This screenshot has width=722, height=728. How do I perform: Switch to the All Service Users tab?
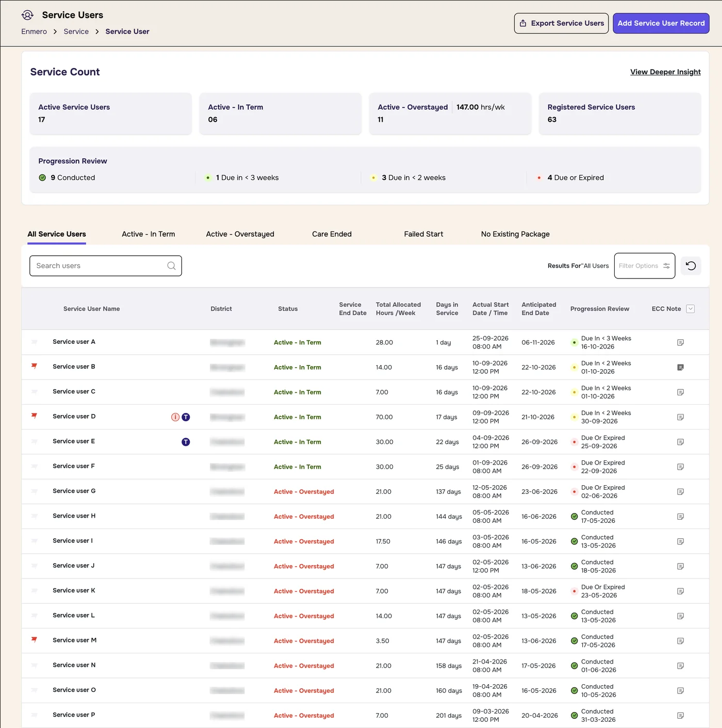click(57, 234)
